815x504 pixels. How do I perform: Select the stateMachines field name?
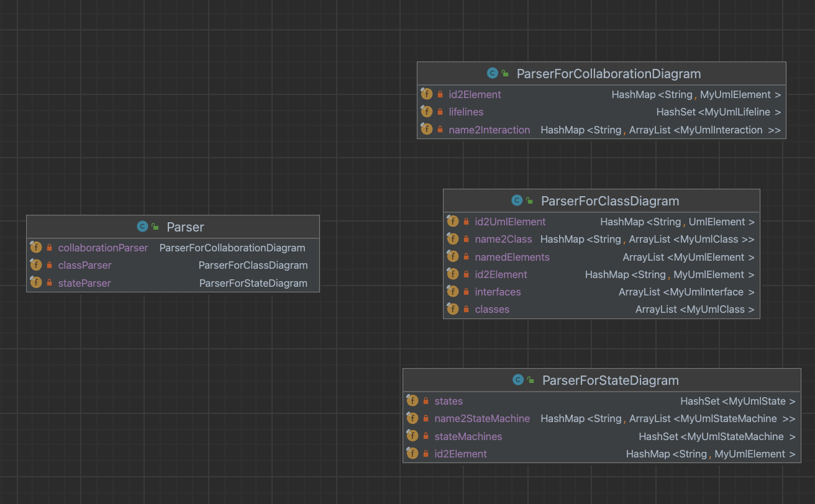pyautogui.click(x=468, y=436)
